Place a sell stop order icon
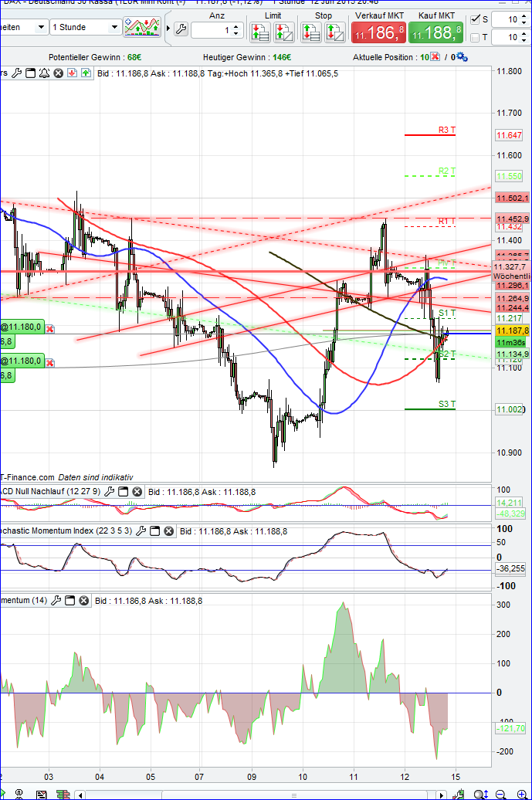 click(334, 32)
